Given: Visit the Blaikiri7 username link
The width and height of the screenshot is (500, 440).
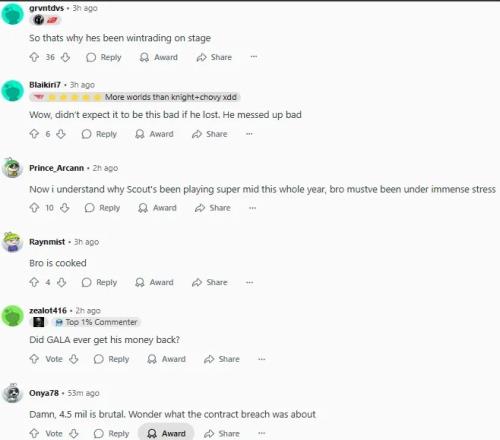Looking at the screenshot, I should tap(45, 85).
